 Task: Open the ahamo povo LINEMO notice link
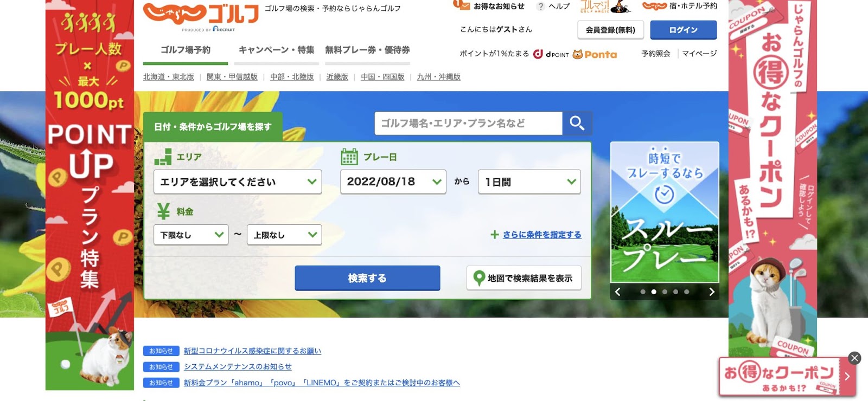(x=322, y=383)
